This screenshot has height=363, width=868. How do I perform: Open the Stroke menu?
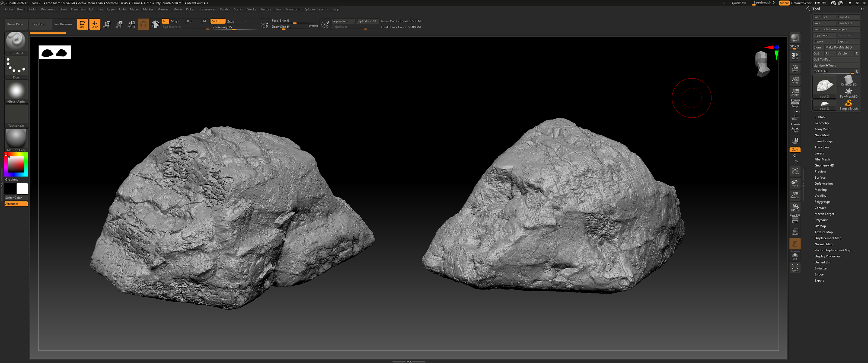point(251,9)
